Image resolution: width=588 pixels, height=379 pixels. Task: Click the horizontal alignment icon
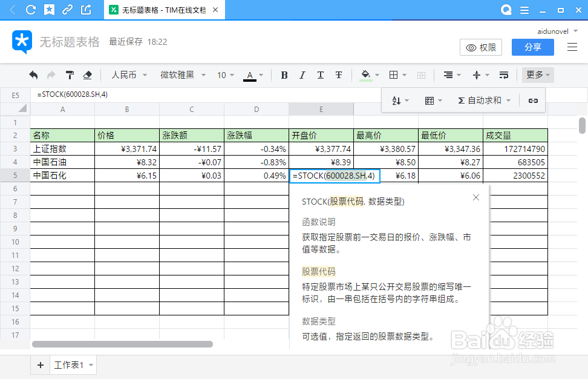pyautogui.click(x=448, y=75)
